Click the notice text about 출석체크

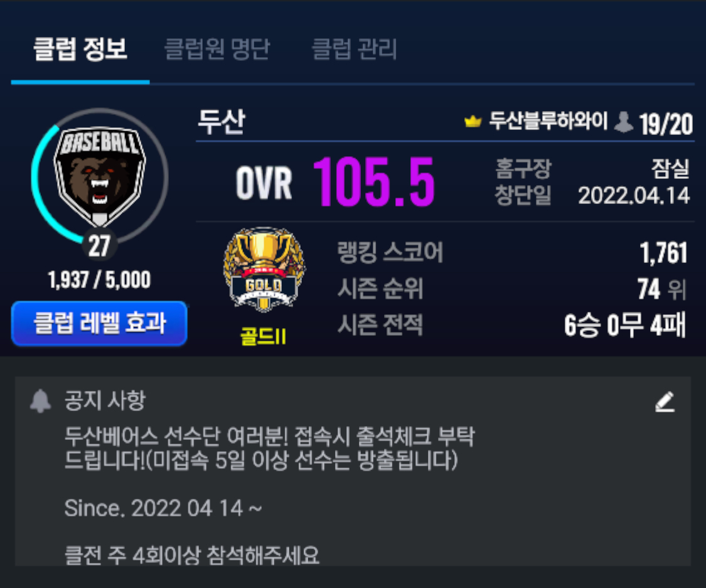click(269, 449)
